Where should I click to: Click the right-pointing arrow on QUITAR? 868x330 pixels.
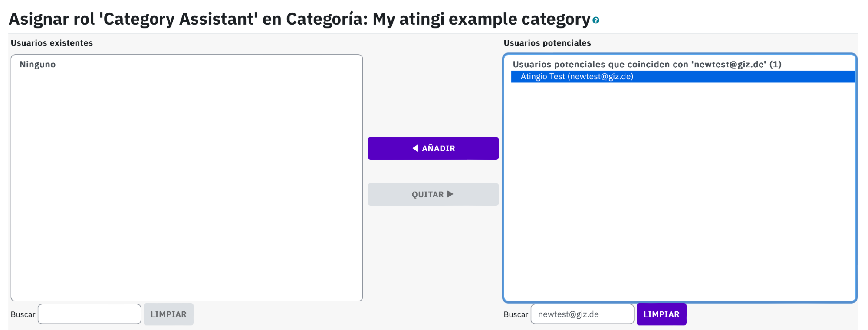point(450,194)
